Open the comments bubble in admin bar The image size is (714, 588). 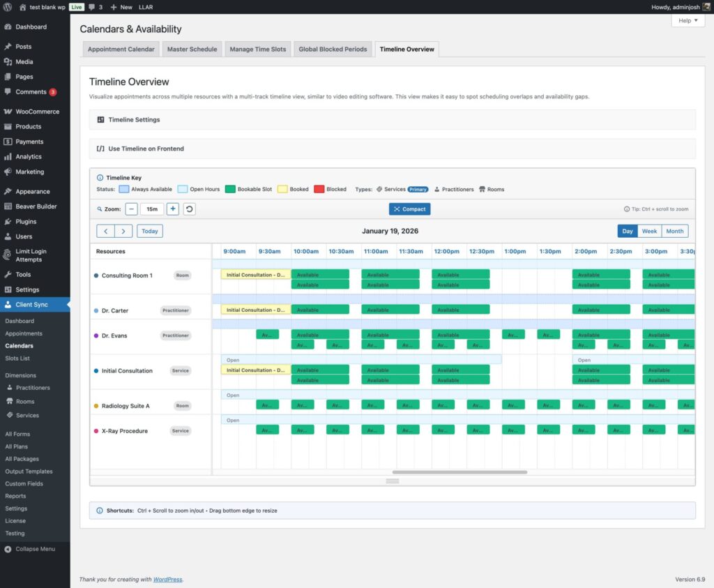[96, 7]
